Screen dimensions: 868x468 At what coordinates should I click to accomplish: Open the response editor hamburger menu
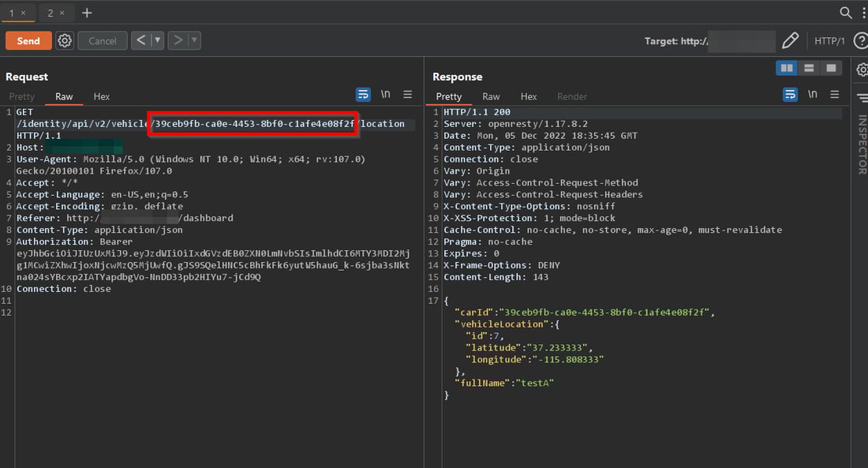pyautogui.click(x=834, y=94)
